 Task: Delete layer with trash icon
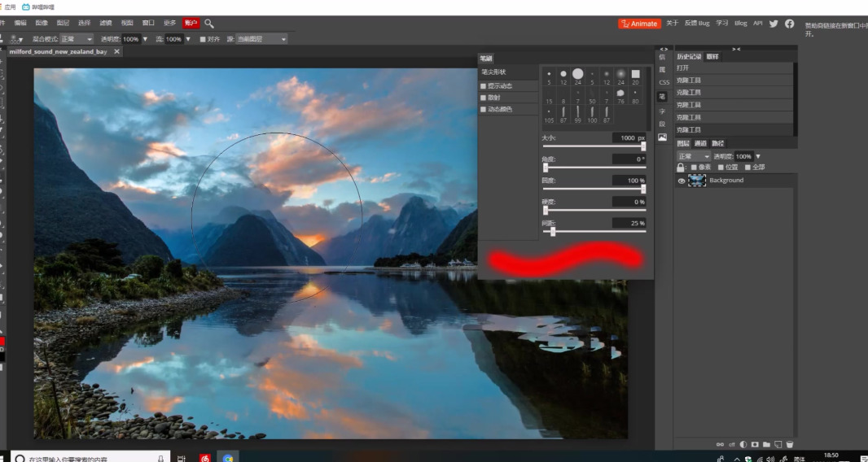[790, 444]
